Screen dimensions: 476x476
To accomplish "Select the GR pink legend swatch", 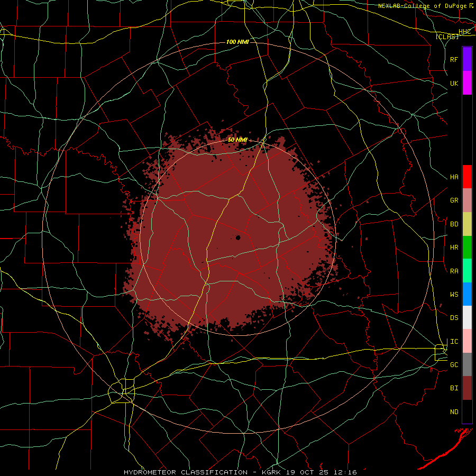I will (x=467, y=200).
